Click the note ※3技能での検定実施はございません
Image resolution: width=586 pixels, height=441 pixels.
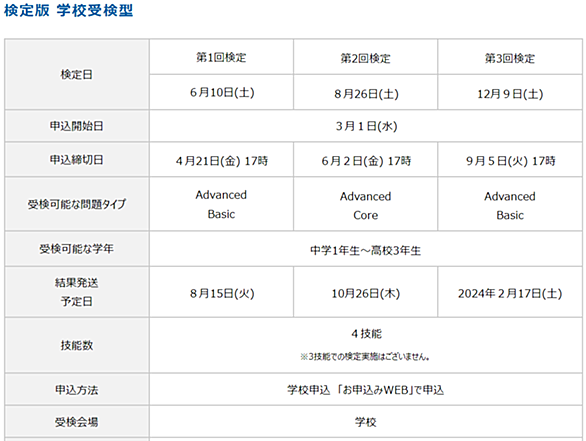click(x=365, y=357)
